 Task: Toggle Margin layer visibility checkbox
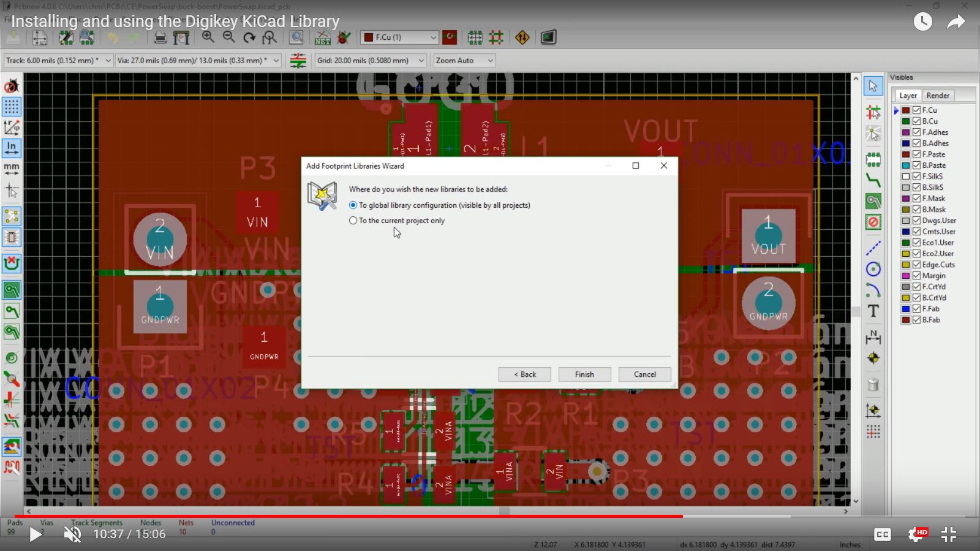(x=917, y=276)
